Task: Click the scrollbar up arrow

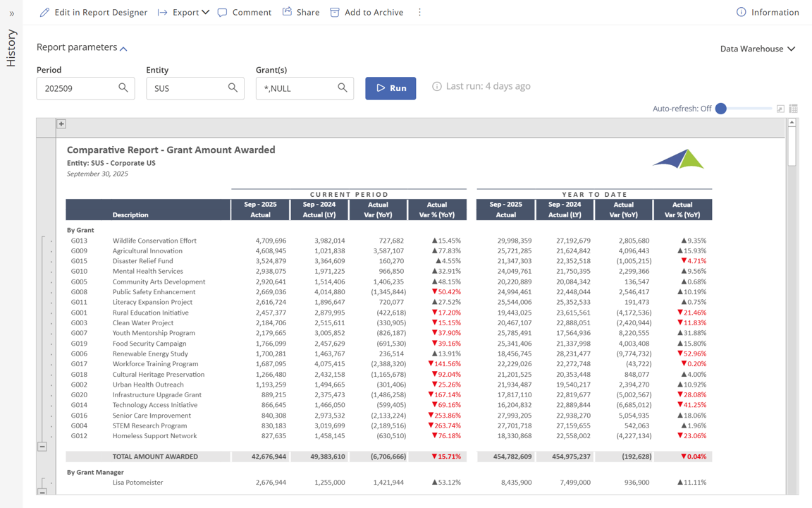Action: pos(792,123)
